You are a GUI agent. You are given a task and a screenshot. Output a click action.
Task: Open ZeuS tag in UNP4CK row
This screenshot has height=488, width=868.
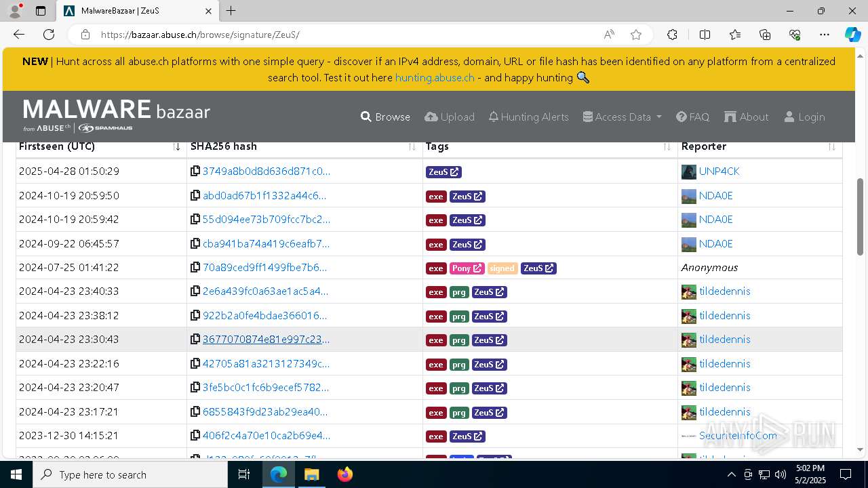(443, 172)
